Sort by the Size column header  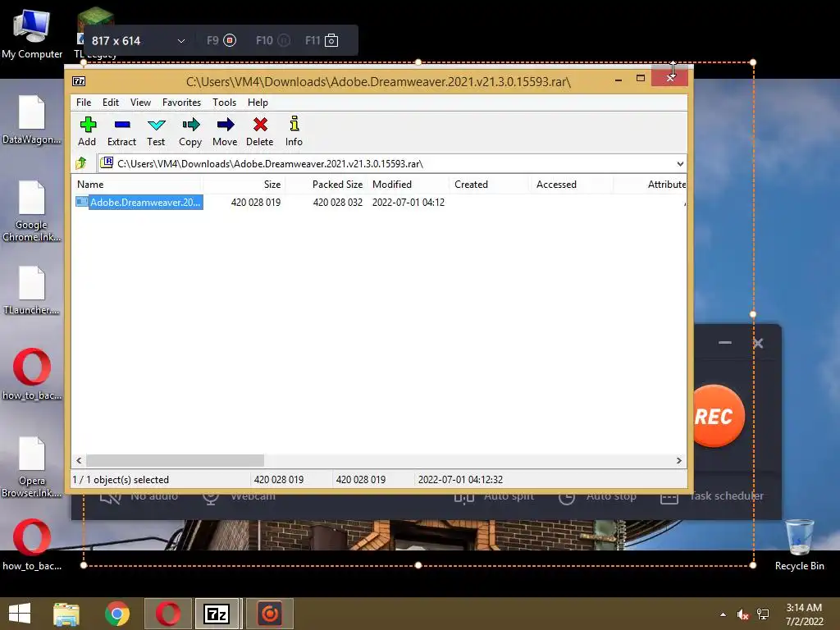244,185
